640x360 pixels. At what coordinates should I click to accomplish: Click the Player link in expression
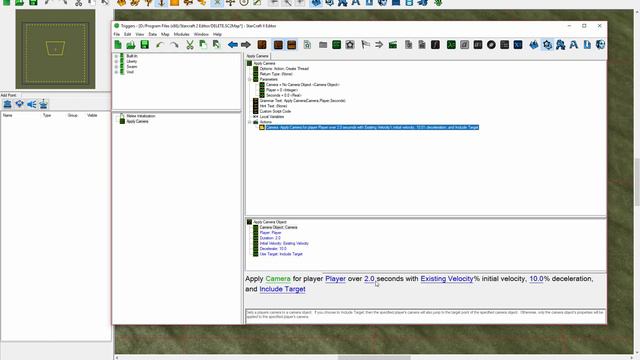pos(336,279)
